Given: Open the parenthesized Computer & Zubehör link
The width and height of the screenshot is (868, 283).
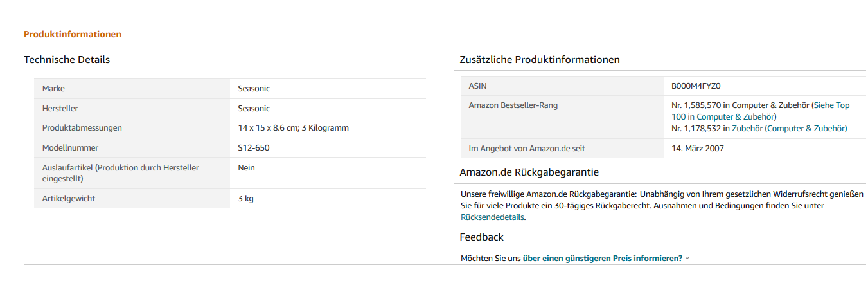Looking at the screenshot, I should tap(806, 129).
